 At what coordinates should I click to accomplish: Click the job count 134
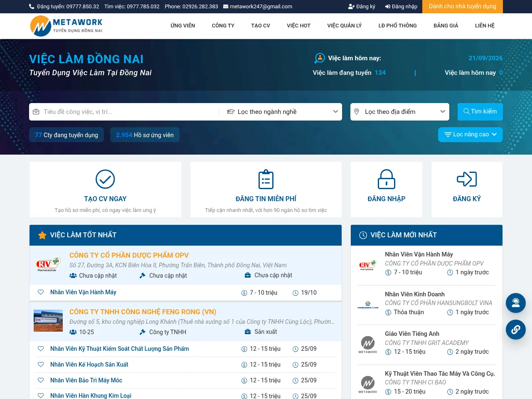point(380,73)
